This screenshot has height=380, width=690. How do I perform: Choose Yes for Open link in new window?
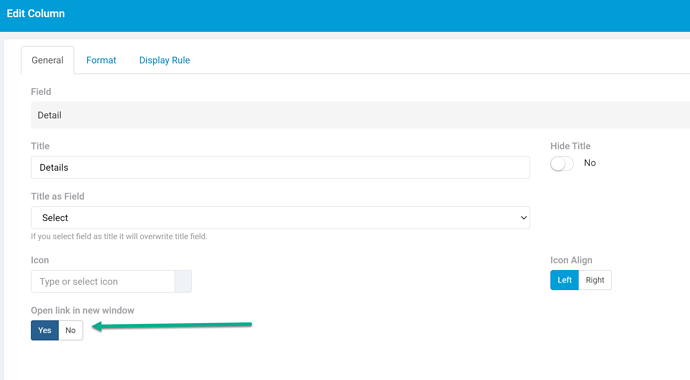point(45,330)
